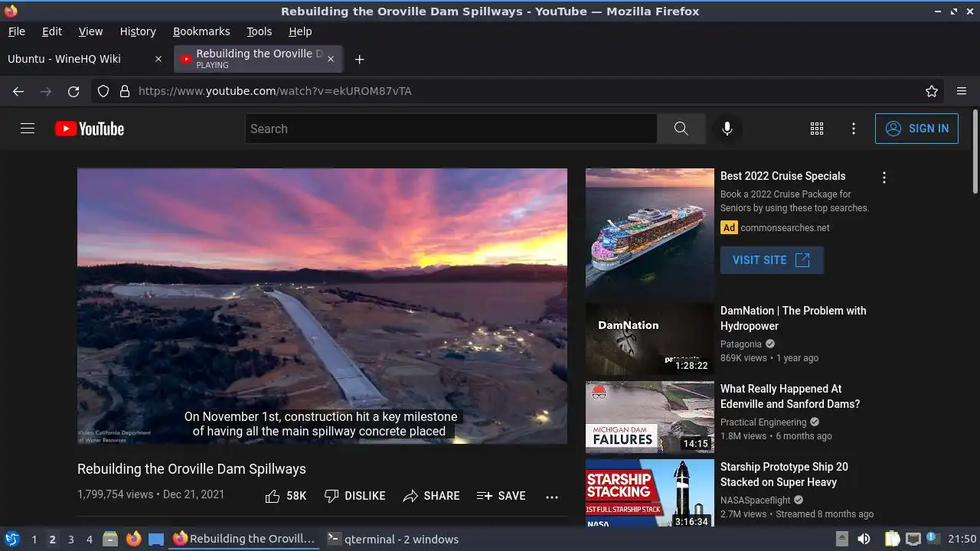This screenshot has height=551, width=980.
Task: Save the video using the SAVE button
Action: (x=501, y=496)
